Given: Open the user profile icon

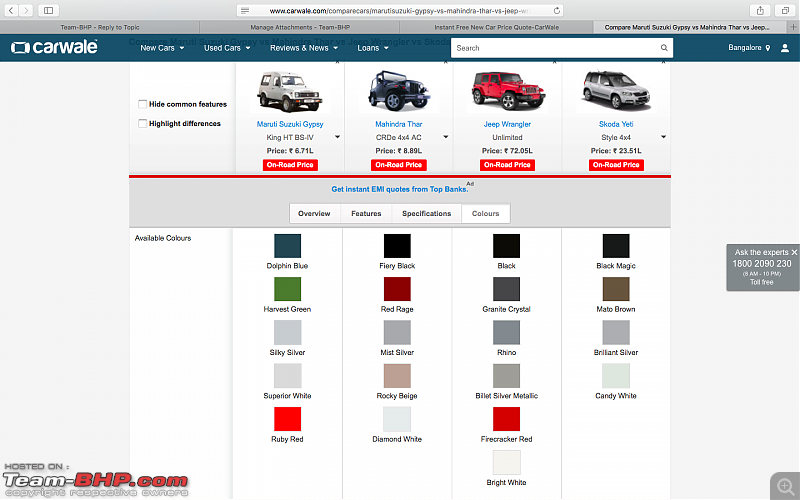Looking at the screenshot, I should pyautogui.click(x=785, y=48).
